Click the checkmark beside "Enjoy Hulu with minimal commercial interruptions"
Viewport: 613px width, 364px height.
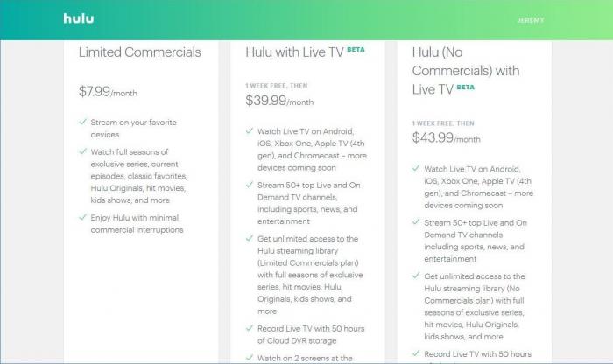click(x=82, y=217)
